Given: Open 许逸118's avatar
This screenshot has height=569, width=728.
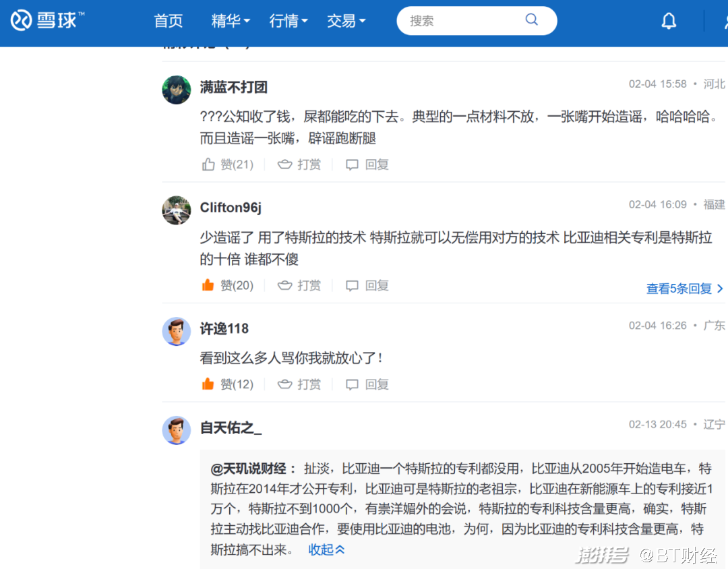Looking at the screenshot, I should pos(177,331).
